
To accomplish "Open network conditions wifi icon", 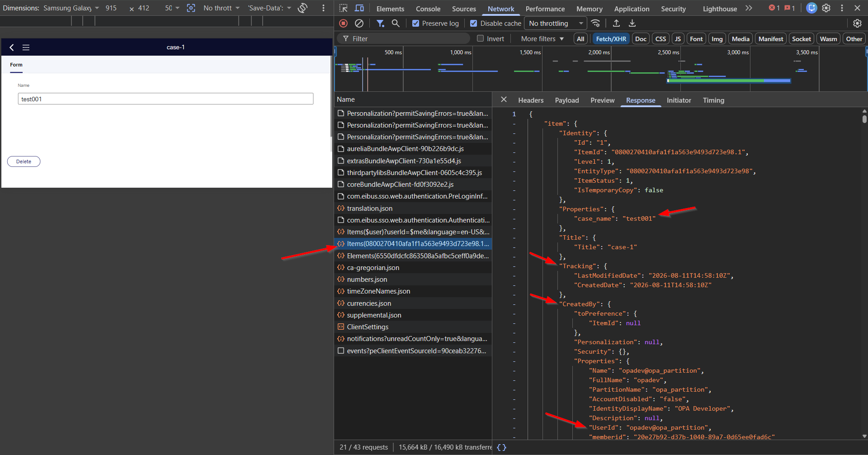I will pos(596,23).
